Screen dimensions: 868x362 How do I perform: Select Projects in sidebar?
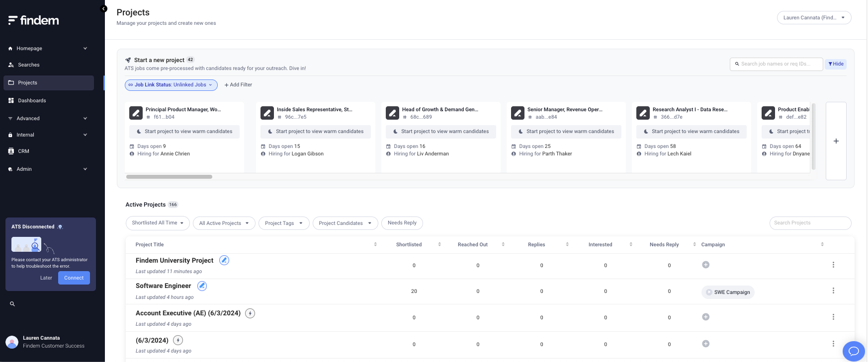[48, 82]
